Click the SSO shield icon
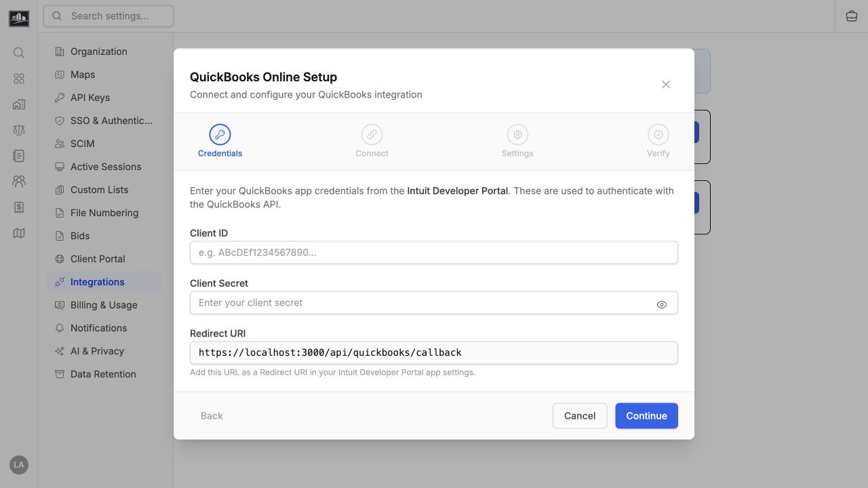This screenshot has height=488, width=868. click(60, 121)
